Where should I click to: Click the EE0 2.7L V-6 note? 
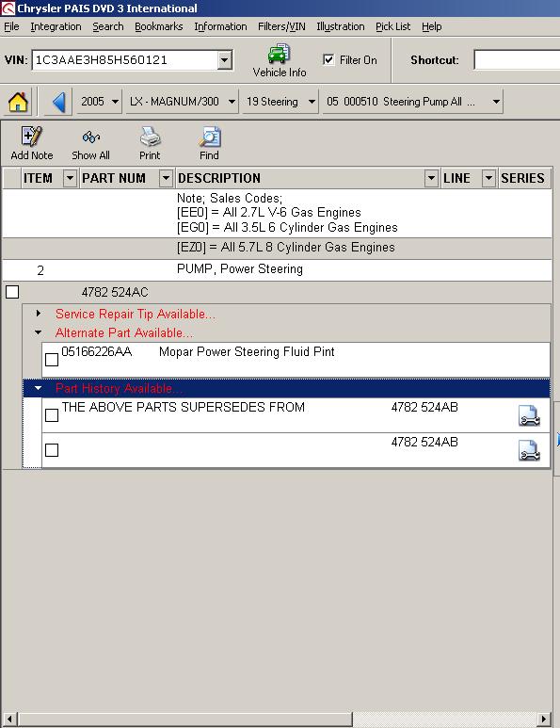[268, 212]
